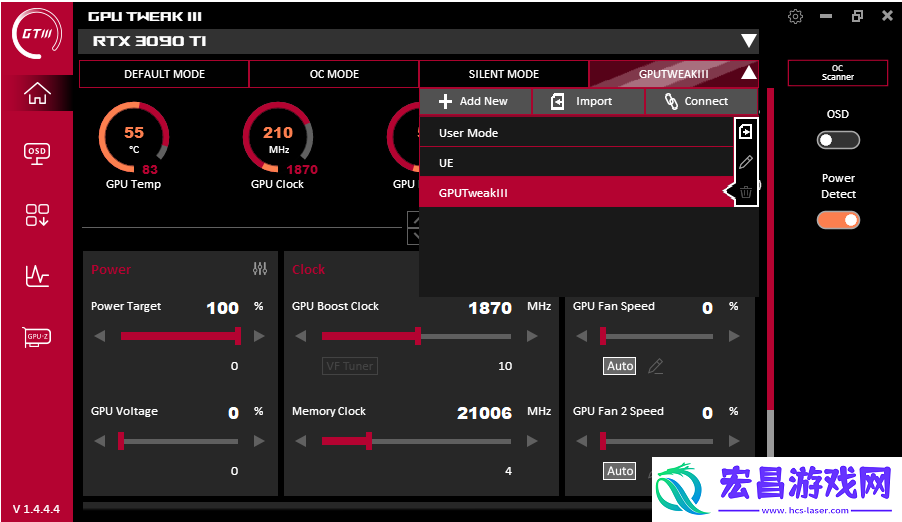Screen dimensions: 902x522
Task: Decrease GPU Boost Clock left arrow
Action: (300, 336)
